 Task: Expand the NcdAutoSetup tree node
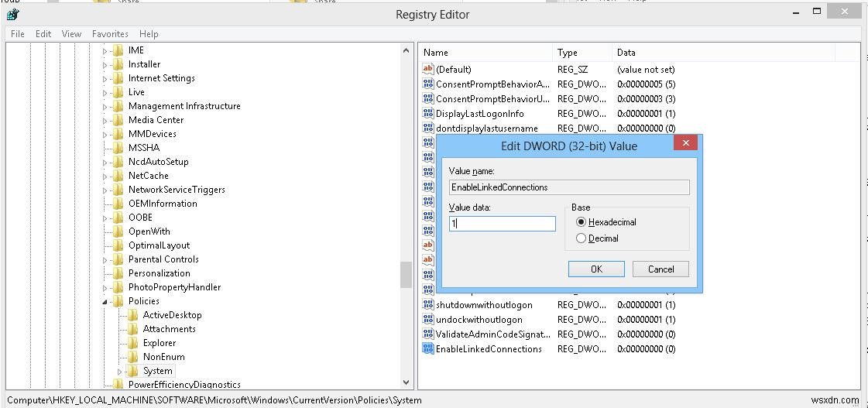coord(105,163)
